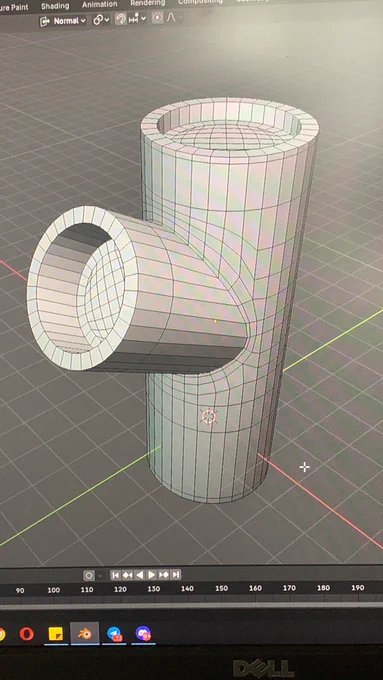
Task: Jump to the timeline start frame
Action: (x=115, y=575)
